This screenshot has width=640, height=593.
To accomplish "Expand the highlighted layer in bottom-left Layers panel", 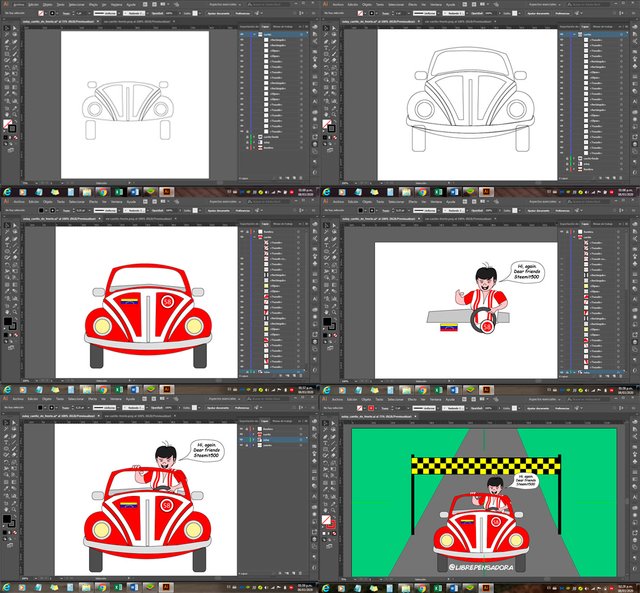I will [x=253, y=440].
